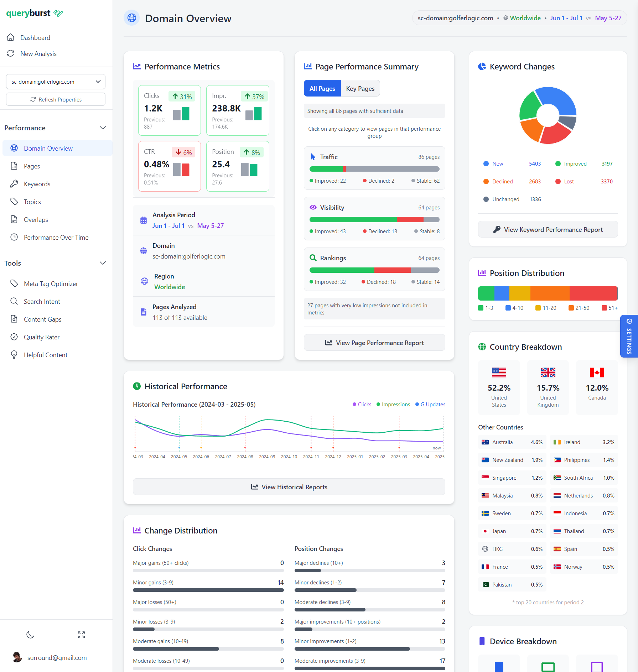
Task: Open the Pages menu item
Action: (57, 166)
